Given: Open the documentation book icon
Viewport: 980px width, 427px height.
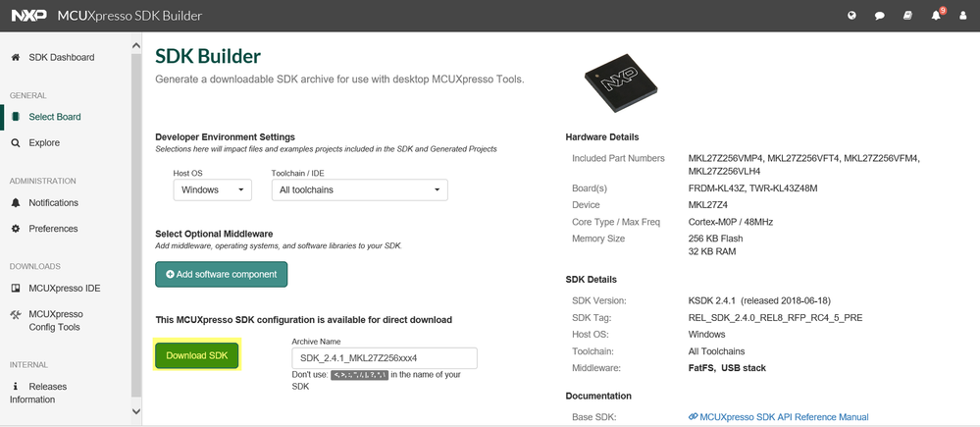Looking at the screenshot, I should click(x=907, y=16).
